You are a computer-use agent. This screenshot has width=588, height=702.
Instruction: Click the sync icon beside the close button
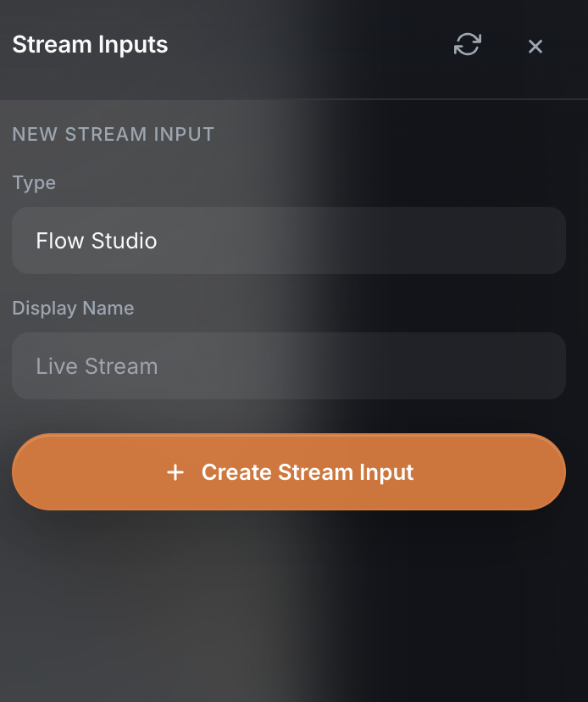click(467, 45)
